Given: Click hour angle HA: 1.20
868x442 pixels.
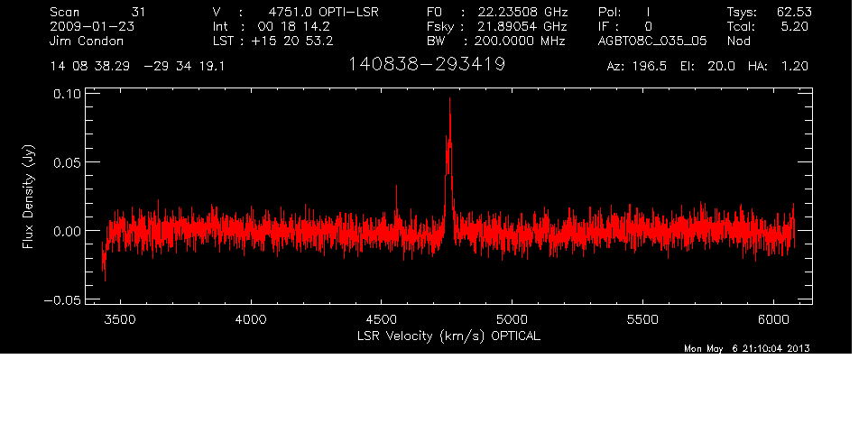Looking at the screenshot, I should [x=778, y=67].
